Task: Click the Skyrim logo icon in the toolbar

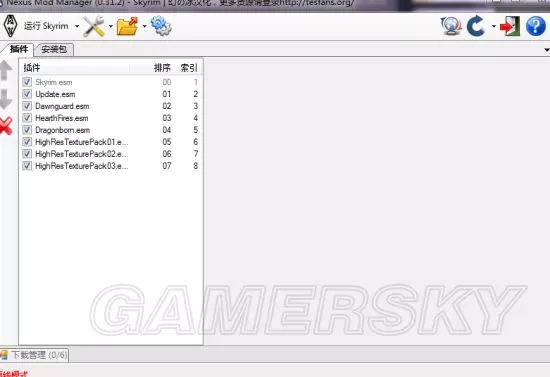Action: coord(10,26)
